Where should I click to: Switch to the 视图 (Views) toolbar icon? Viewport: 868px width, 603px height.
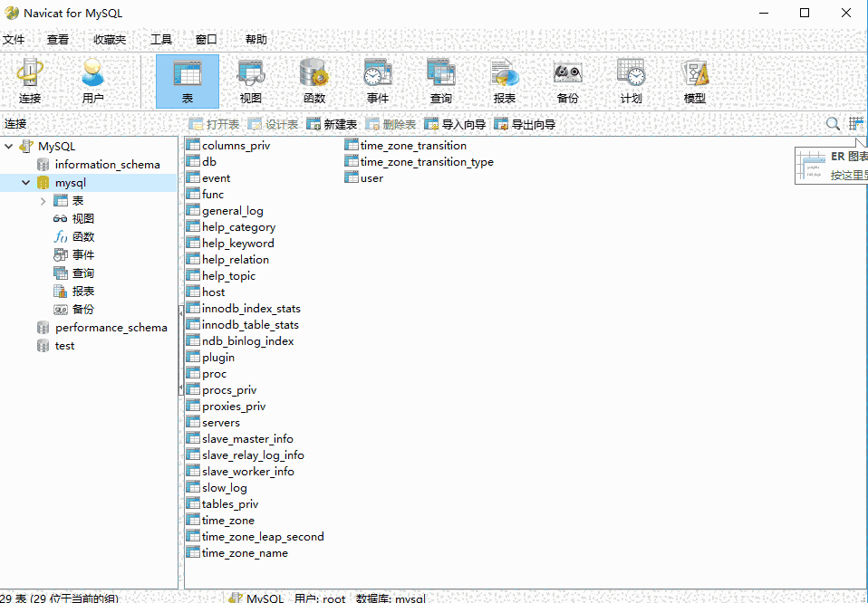(250, 81)
